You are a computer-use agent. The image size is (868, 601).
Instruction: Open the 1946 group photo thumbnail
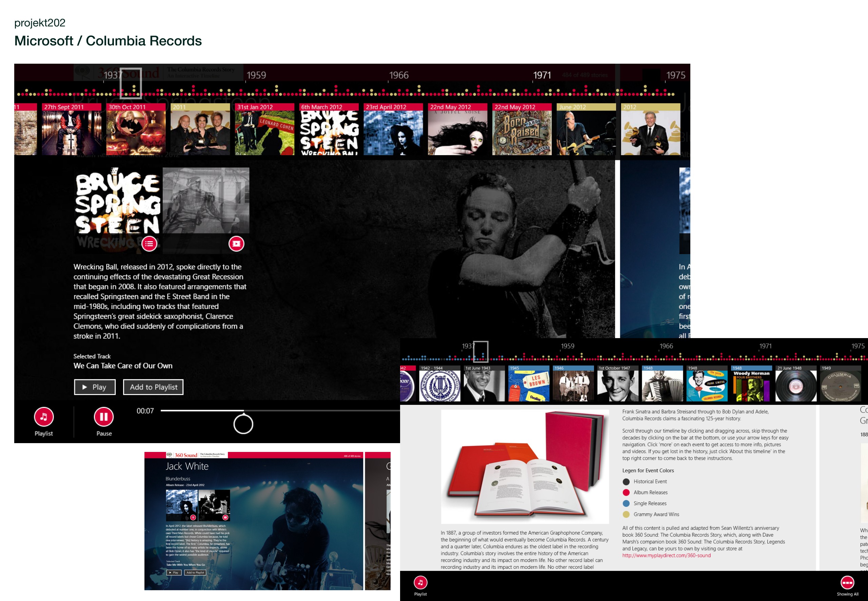click(573, 384)
